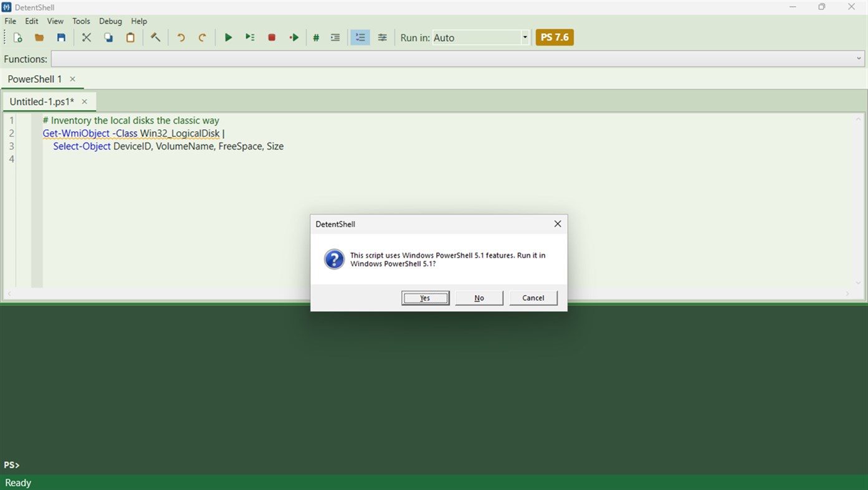Screen dimensions: 868x490
Task: Paste from the clipboard toolbar icon
Action: tap(130, 37)
